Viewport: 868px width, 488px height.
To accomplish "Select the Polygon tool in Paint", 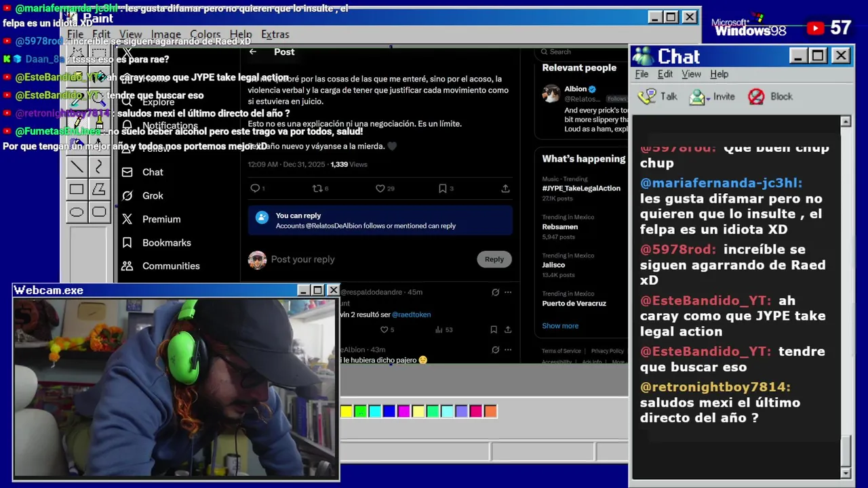I will pos(99,190).
